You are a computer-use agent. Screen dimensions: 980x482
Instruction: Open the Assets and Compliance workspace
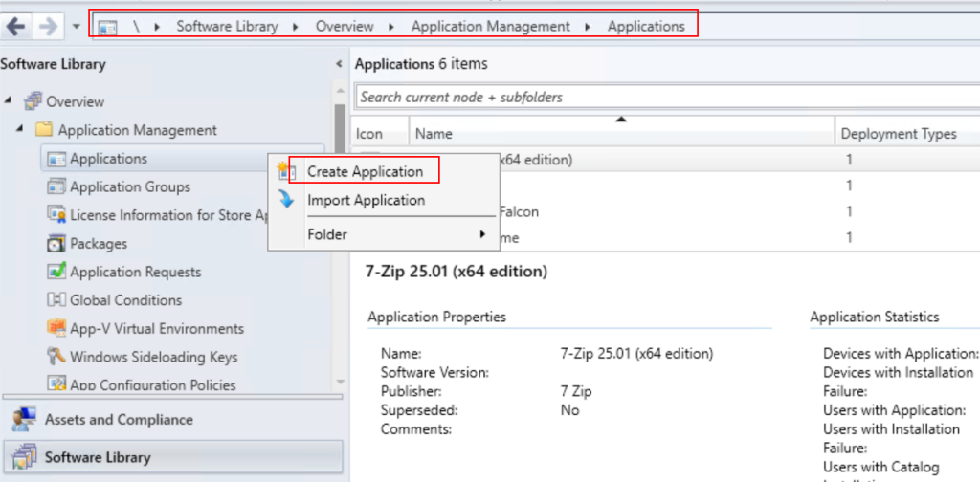(x=119, y=420)
